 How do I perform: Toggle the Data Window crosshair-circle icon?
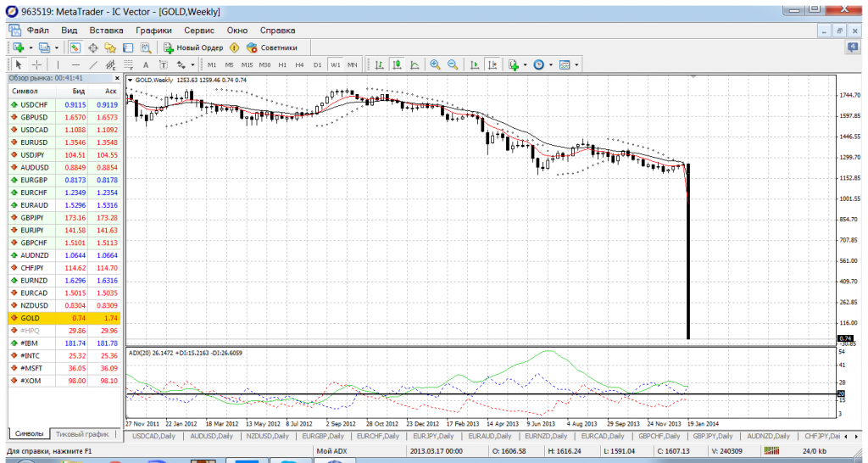(92, 47)
